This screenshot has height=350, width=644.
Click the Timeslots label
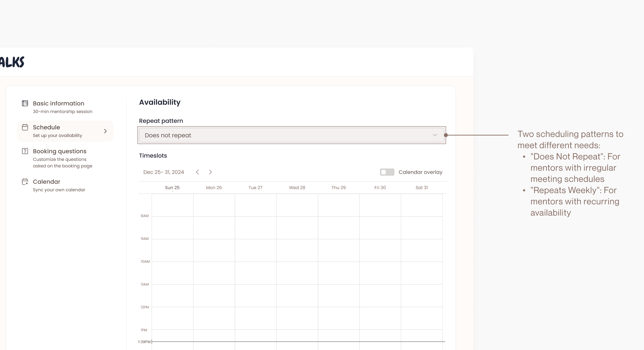click(153, 155)
